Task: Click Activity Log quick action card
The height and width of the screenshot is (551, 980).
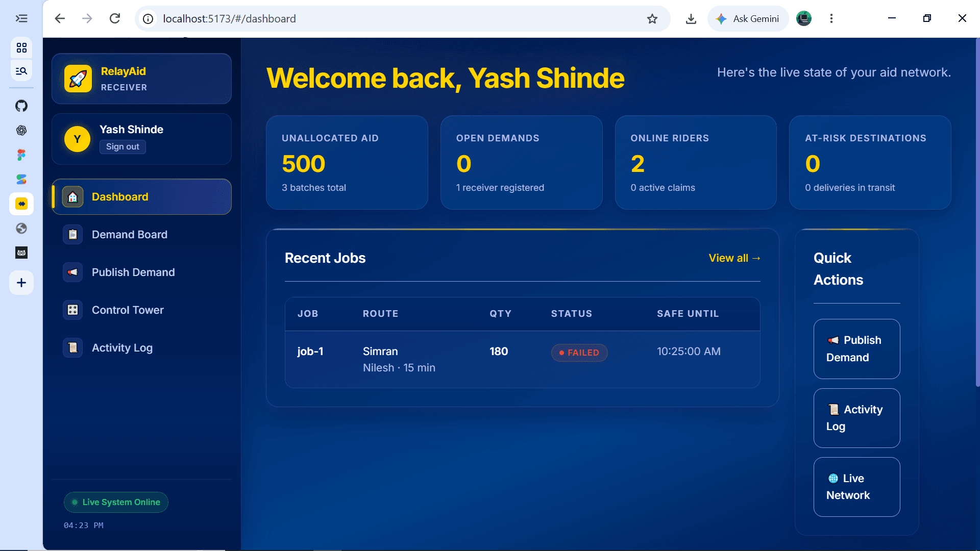Action: (857, 418)
